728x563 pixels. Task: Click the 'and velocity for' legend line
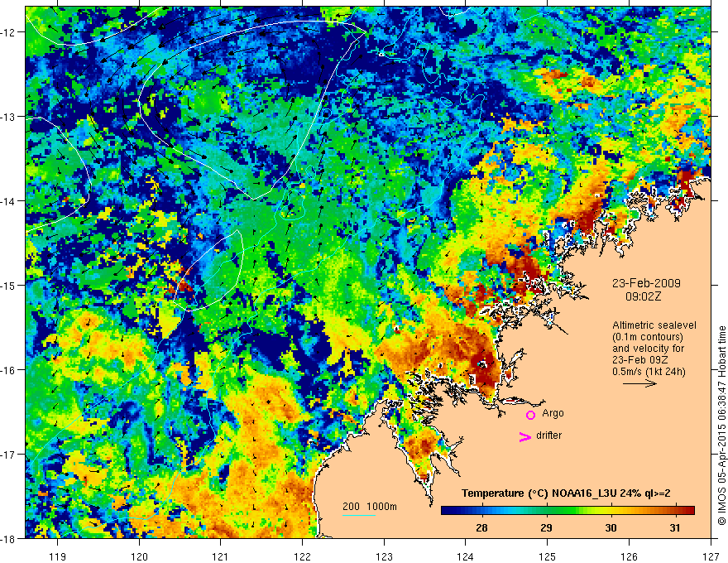coord(648,349)
